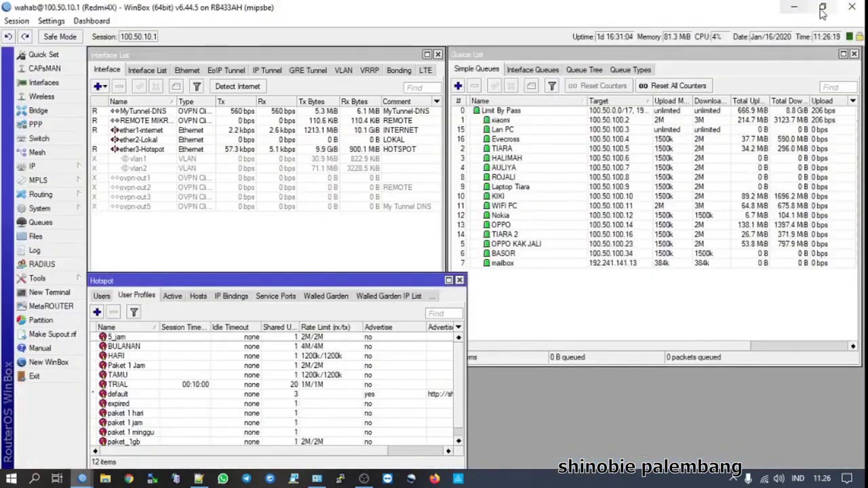Add new interface with plus button
Screen dimensions: 868x488
(99, 86)
